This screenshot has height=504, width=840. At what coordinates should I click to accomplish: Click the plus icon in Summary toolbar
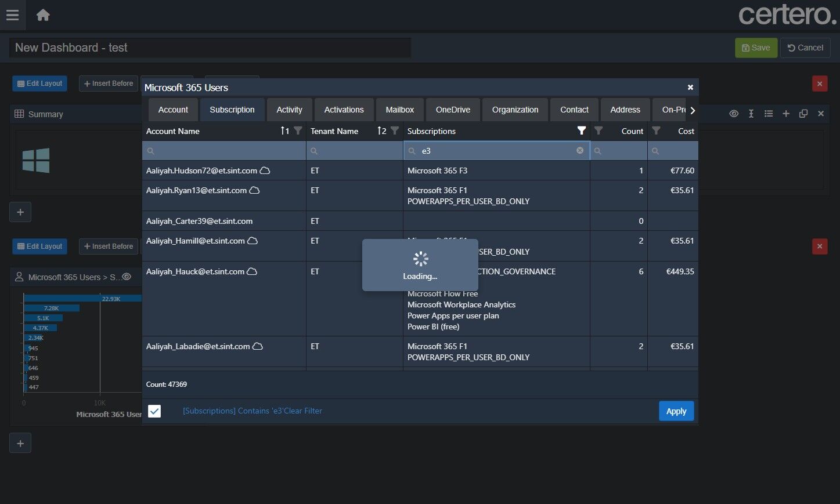point(786,114)
